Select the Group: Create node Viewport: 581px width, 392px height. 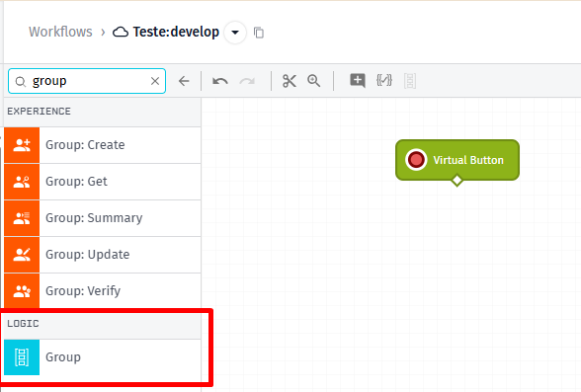click(103, 145)
